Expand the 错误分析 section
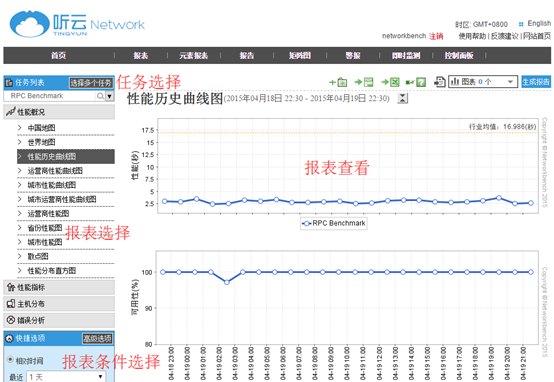 click(x=59, y=320)
